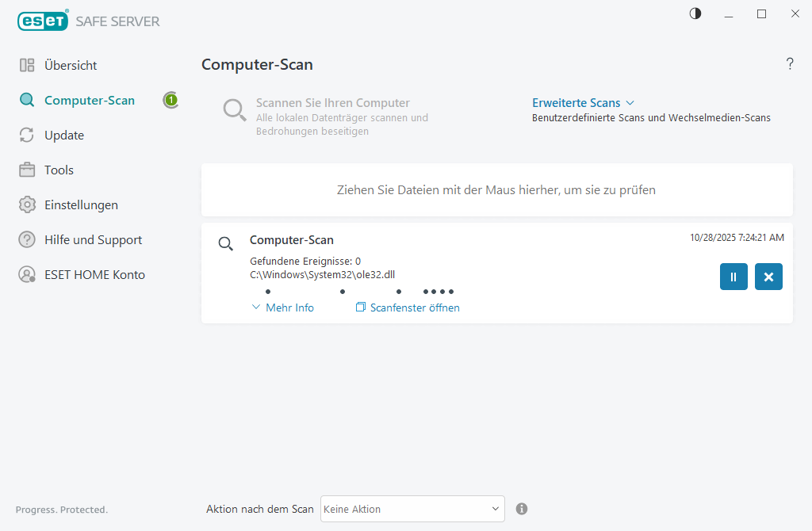Click the Tools briefcase icon
812x531 pixels.
(x=27, y=170)
